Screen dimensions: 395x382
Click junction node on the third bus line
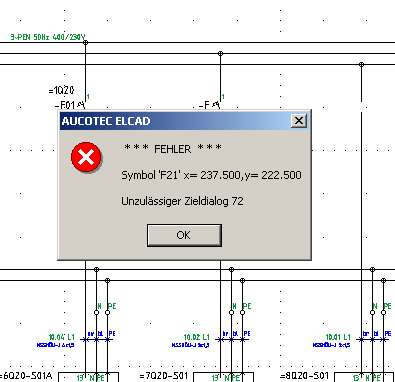coord(361,64)
